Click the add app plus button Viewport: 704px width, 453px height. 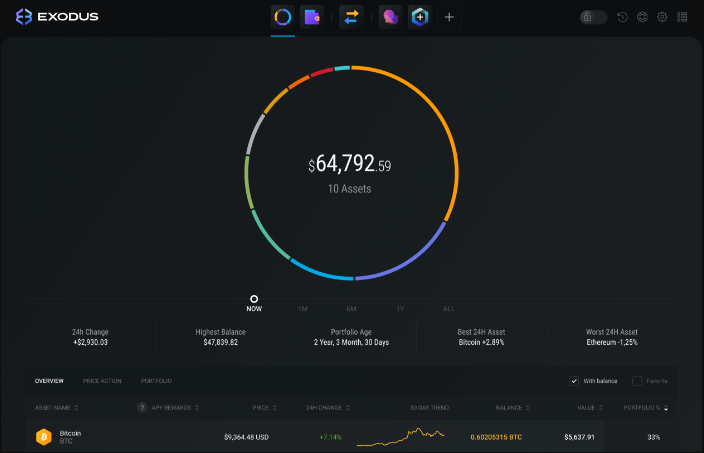point(449,17)
